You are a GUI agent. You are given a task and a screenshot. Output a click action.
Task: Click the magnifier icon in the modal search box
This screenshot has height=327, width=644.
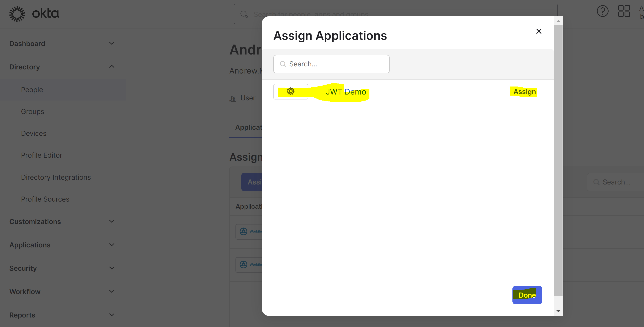pyautogui.click(x=283, y=64)
